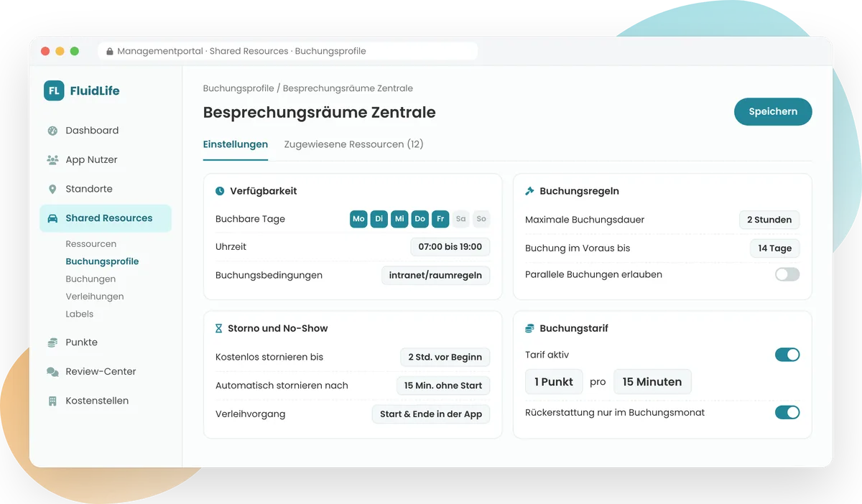Click the Speichern button
862x504 pixels.
(x=773, y=112)
